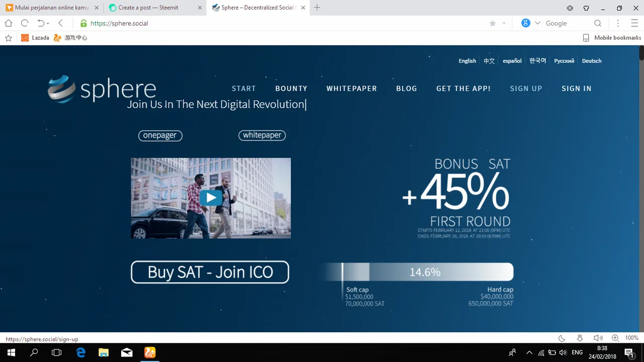Screen dimensions: 644x362
Task: Switch site language to 中文
Action: tap(489, 61)
